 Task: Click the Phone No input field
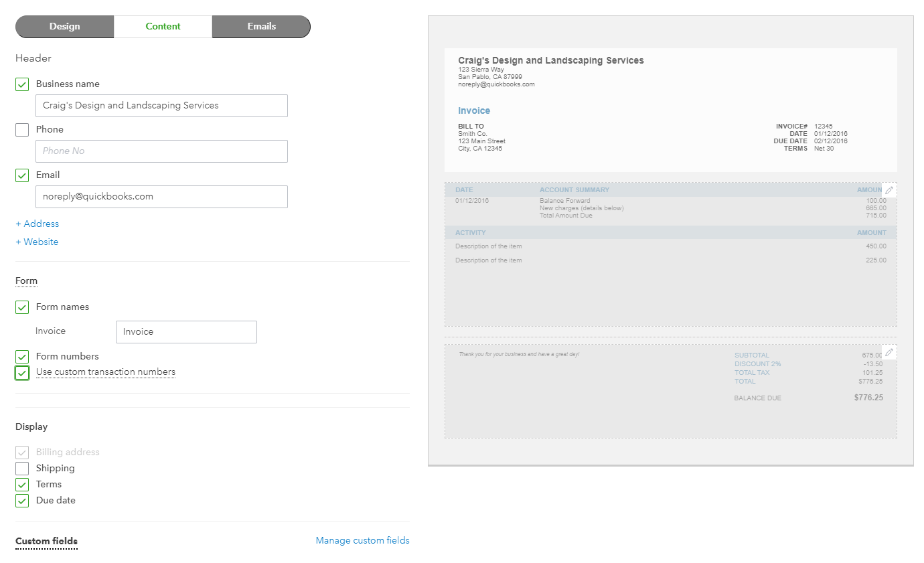161,151
